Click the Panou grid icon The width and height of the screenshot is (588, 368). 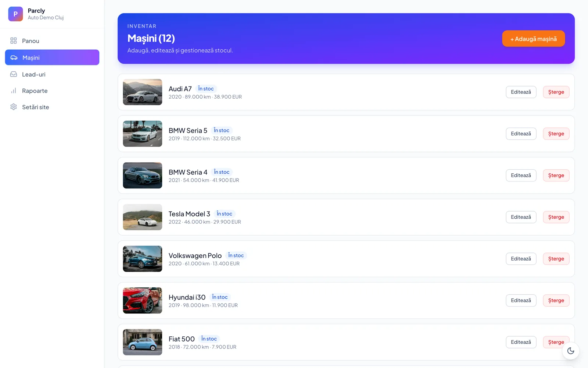point(14,40)
